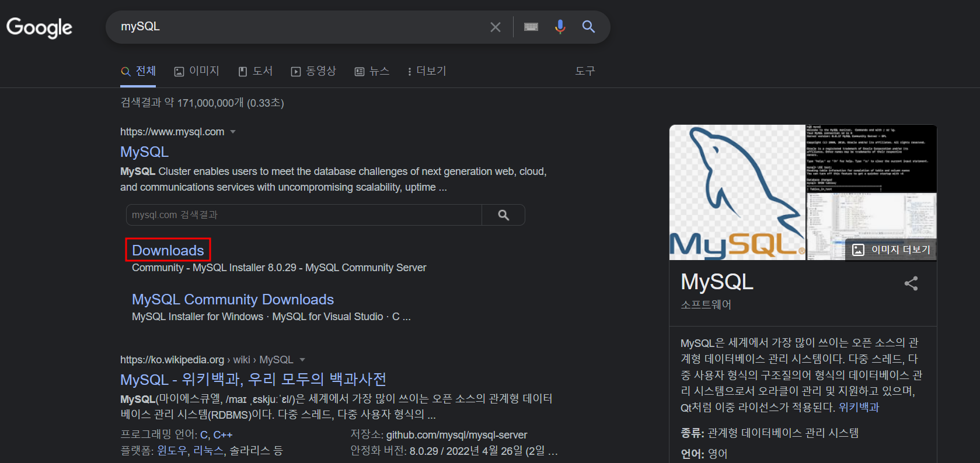Viewport: 980px width, 463px height.
Task: Click the https://www.mysql.com URL text
Action: click(172, 132)
